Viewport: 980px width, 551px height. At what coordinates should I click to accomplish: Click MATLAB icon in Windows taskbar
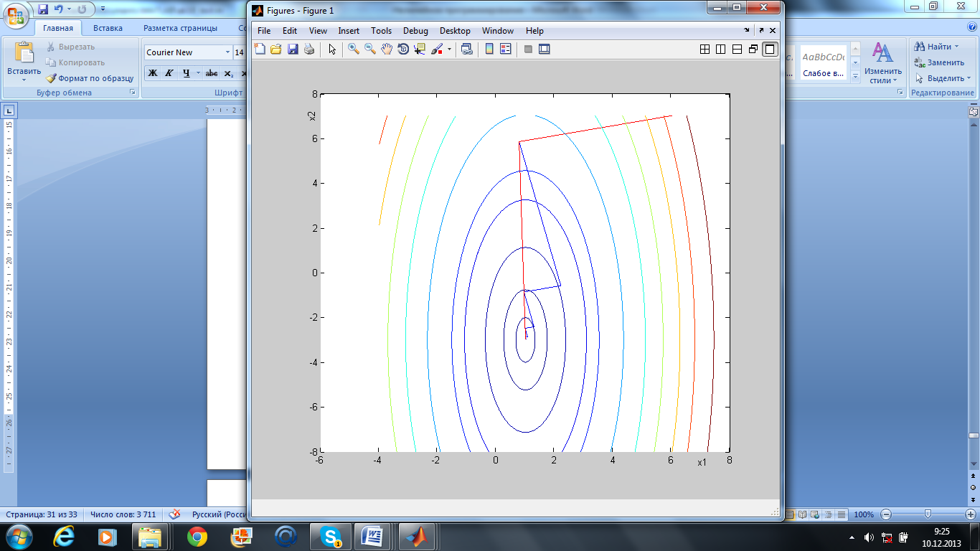[417, 536]
